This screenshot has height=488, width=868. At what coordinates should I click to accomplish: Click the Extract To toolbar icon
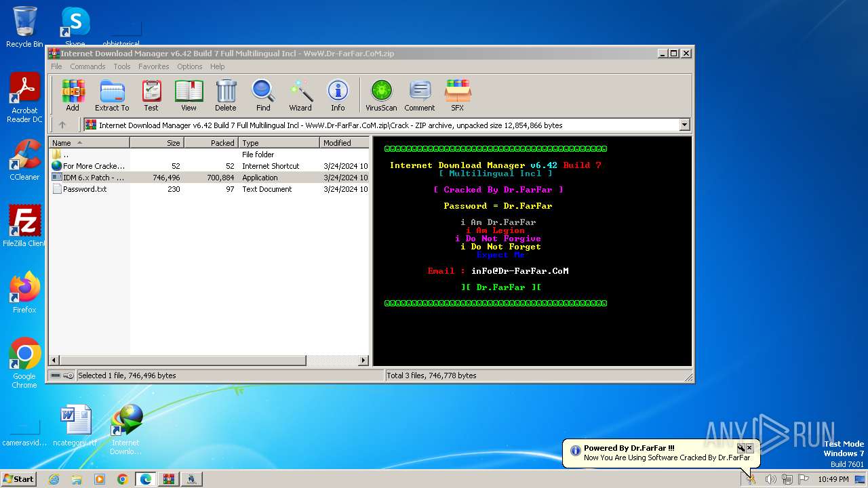tap(112, 95)
